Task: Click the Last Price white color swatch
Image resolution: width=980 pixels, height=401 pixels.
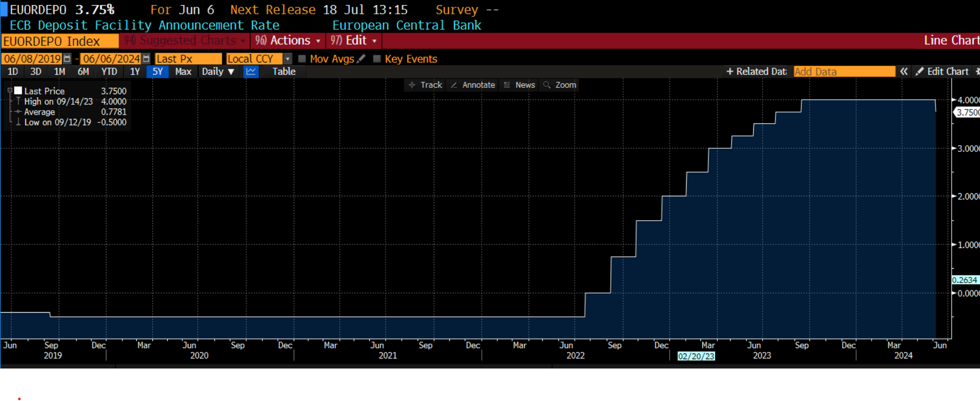Action: coord(18,91)
